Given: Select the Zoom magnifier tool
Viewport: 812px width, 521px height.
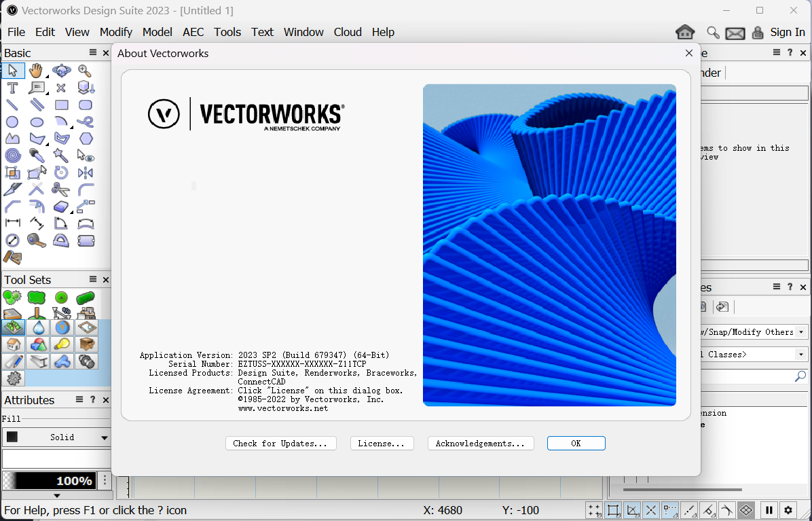Looking at the screenshot, I should pyautogui.click(x=85, y=71).
